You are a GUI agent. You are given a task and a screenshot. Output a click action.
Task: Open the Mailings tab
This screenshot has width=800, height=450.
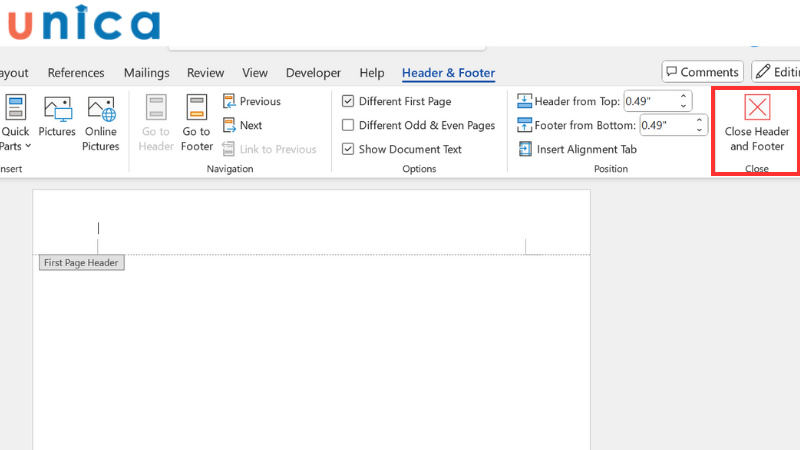146,73
